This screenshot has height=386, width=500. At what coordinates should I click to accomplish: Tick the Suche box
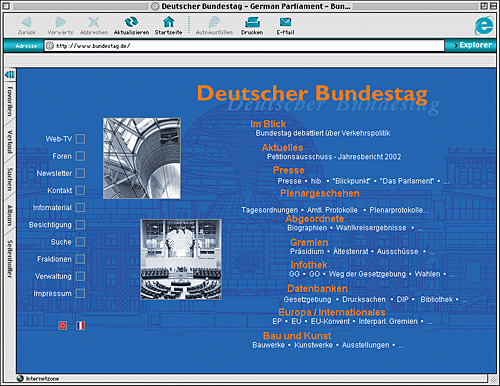[x=80, y=242]
